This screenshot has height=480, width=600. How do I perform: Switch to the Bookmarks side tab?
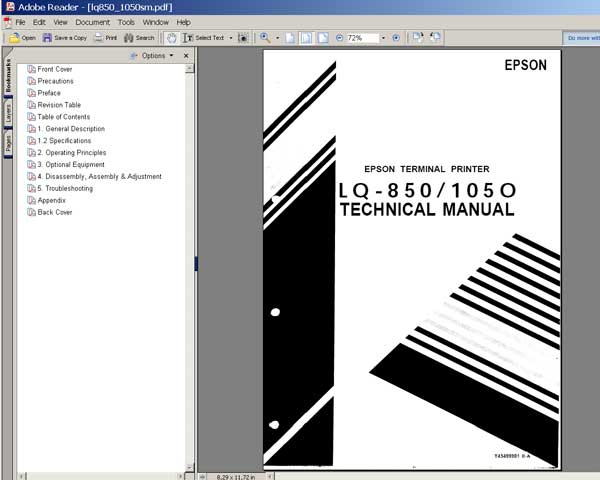[8, 75]
